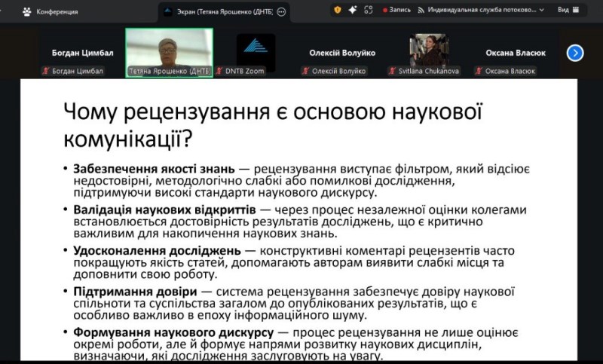603x364 pixels.
Task: Click the muted mic icon for Оксана Власюк
Action: click(479, 71)
